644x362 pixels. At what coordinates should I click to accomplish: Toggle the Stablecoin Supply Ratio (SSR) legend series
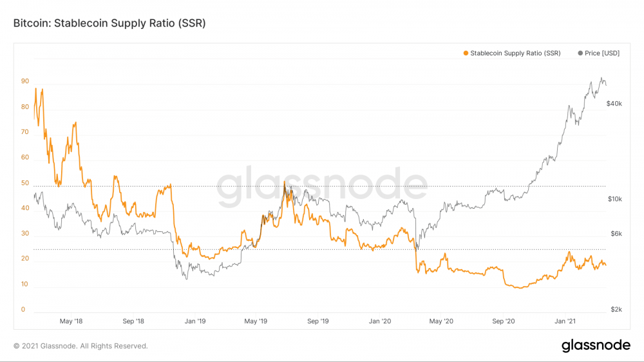(515, 53)
